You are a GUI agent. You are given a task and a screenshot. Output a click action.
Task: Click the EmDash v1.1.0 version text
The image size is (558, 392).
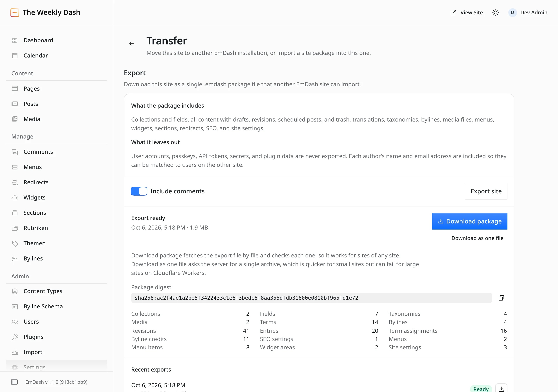56,382
